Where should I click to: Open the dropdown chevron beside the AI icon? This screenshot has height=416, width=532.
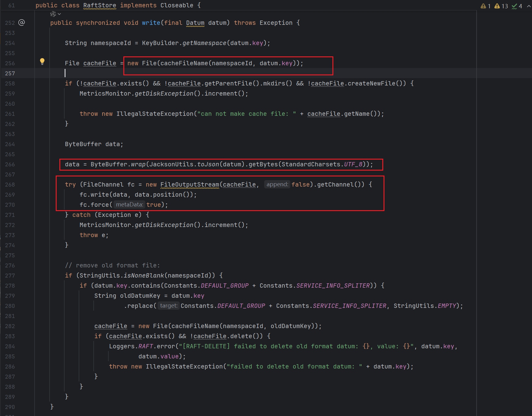coord(59,14)
